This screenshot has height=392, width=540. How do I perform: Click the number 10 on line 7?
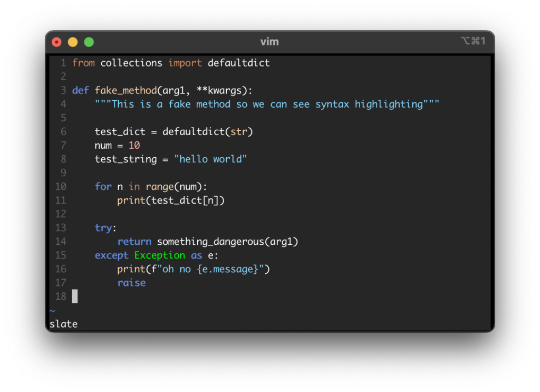(x=134, y=146)
